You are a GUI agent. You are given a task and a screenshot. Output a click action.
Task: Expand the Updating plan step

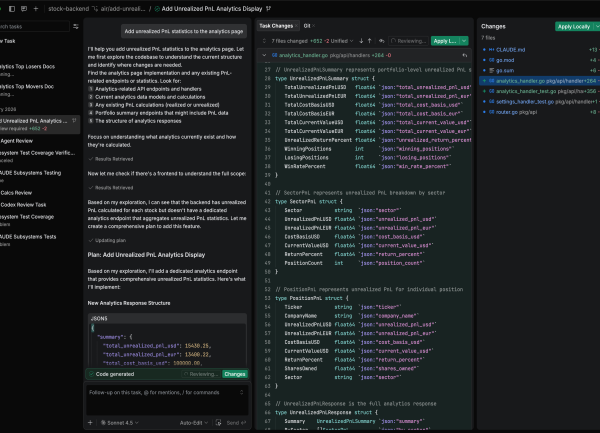click(x=107, y=241)
